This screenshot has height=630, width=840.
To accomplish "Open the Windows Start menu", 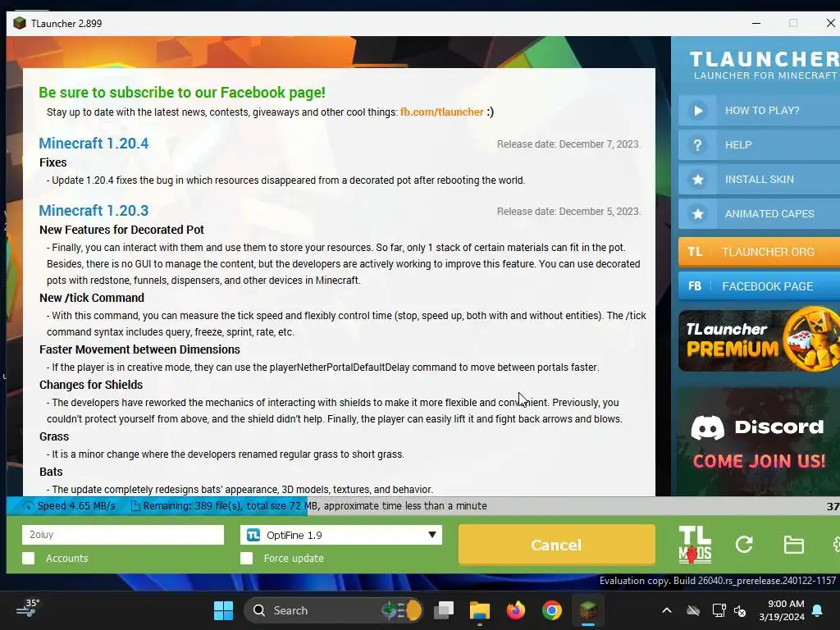I will coord(223,610).
